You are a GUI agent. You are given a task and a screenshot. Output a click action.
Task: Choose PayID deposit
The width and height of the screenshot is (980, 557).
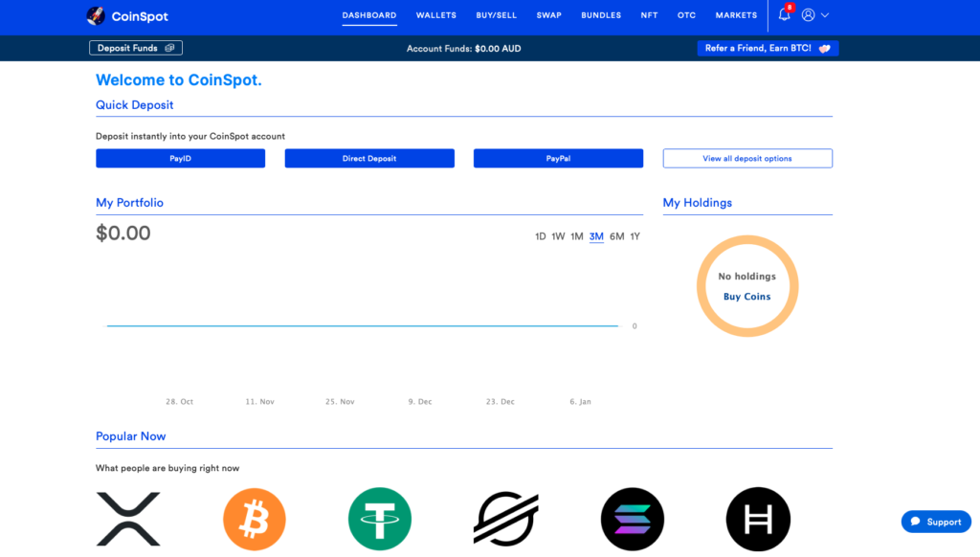point(181,158)
